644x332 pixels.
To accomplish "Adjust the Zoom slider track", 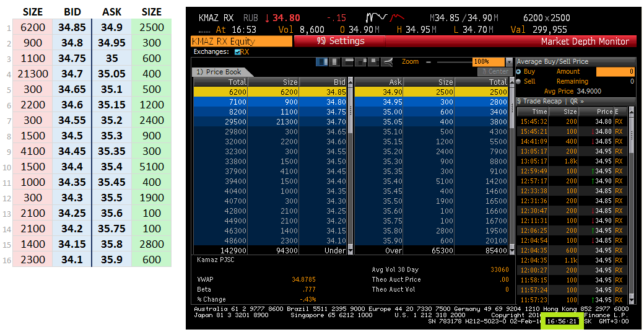I will point(454,62).
